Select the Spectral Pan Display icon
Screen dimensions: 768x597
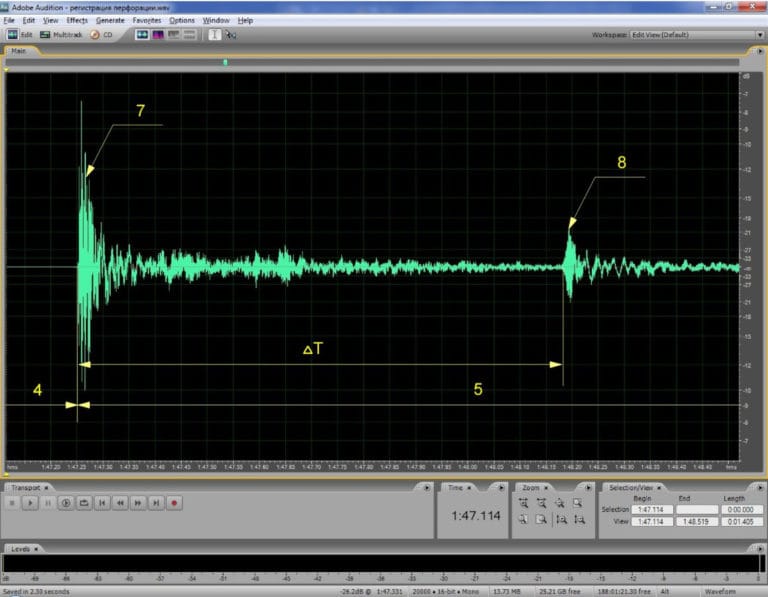(x=173, y=35)
